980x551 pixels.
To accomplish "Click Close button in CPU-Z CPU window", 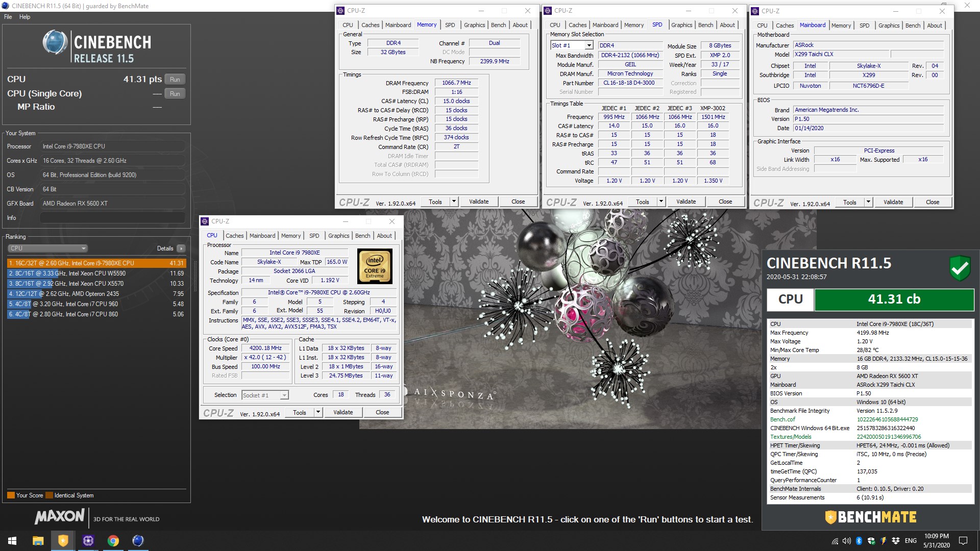I will point(382,413).
